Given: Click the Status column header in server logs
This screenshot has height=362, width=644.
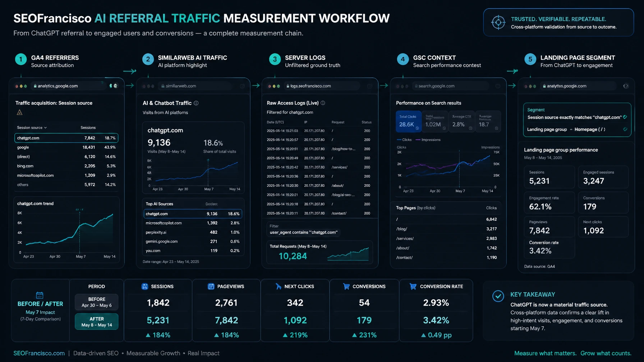Looking at the screenshot, I should click(x=367, y=122).
